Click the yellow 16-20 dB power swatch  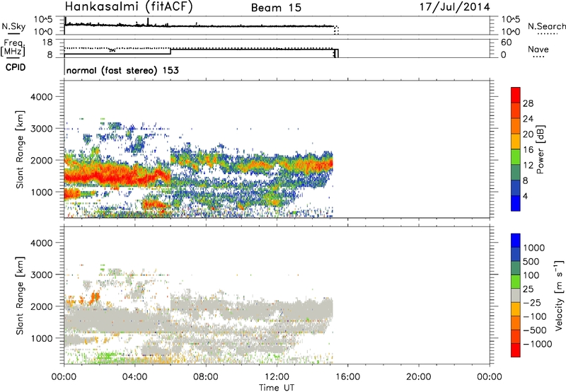tap(516, 142)
